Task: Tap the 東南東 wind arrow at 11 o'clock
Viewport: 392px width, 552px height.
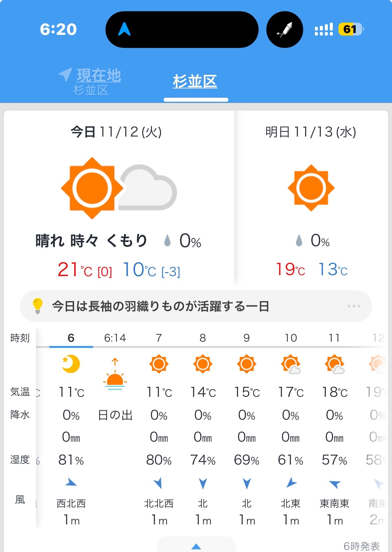Action: (x=334, y=484)
